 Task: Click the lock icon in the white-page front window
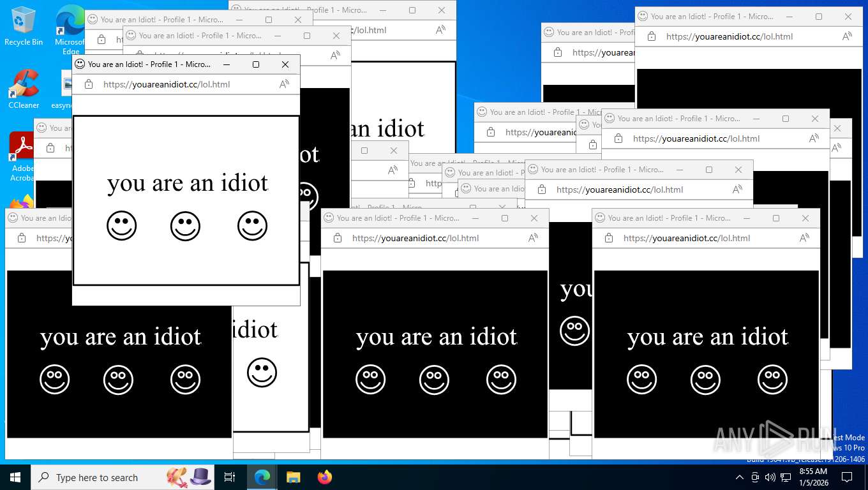(x=89, y=84)
